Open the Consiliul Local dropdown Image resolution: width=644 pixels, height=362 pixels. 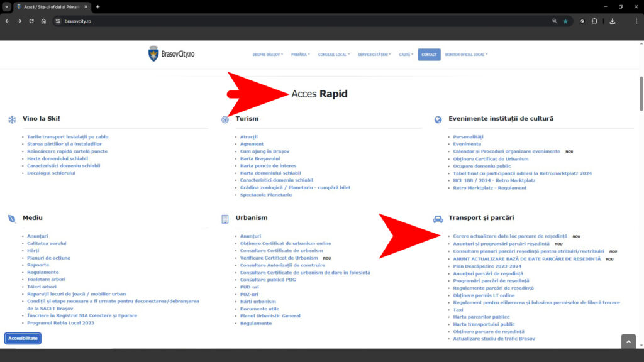tap(333, 55)
